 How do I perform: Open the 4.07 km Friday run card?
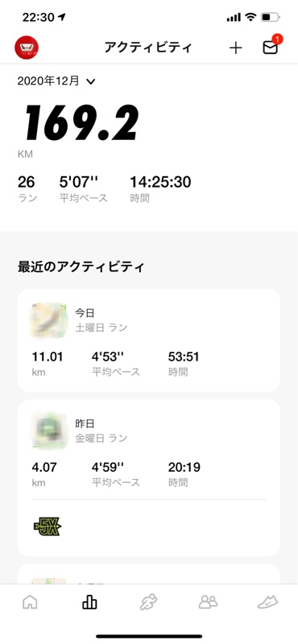click(x=149, y=477)
